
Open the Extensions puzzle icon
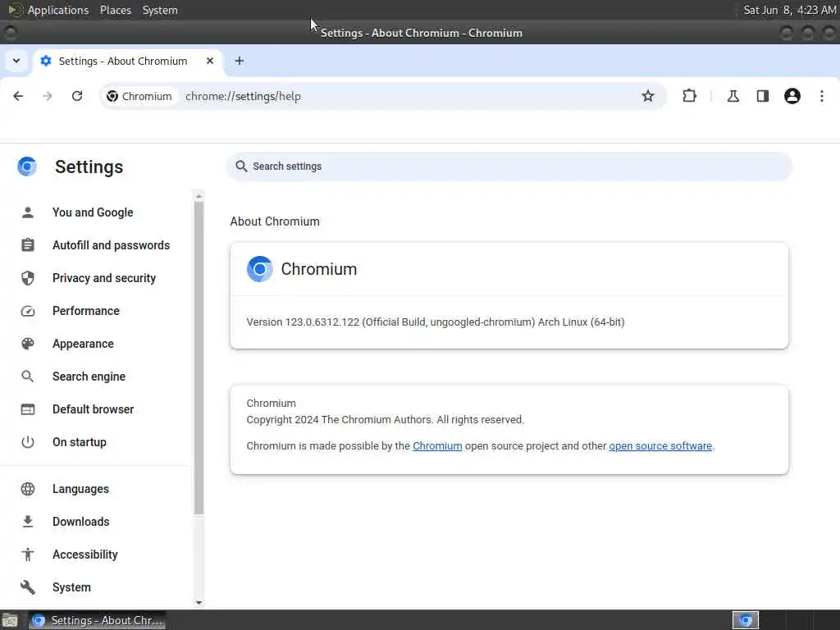689,96
